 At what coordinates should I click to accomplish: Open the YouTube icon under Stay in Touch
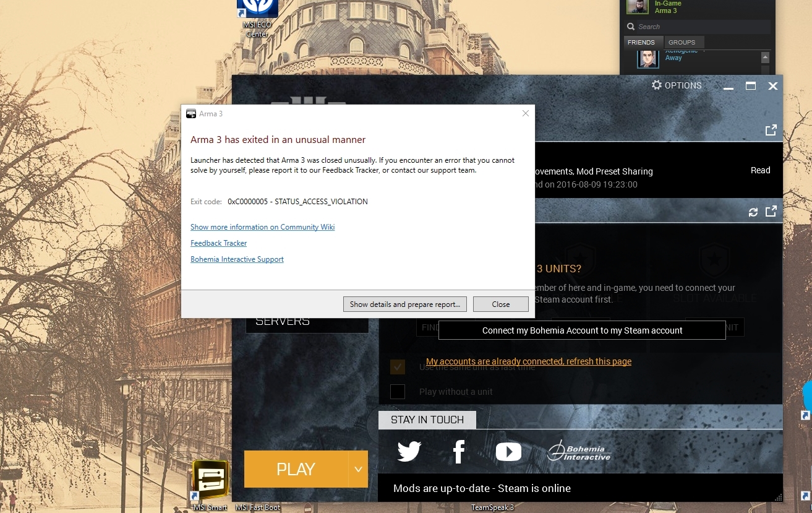click(508, 452)
